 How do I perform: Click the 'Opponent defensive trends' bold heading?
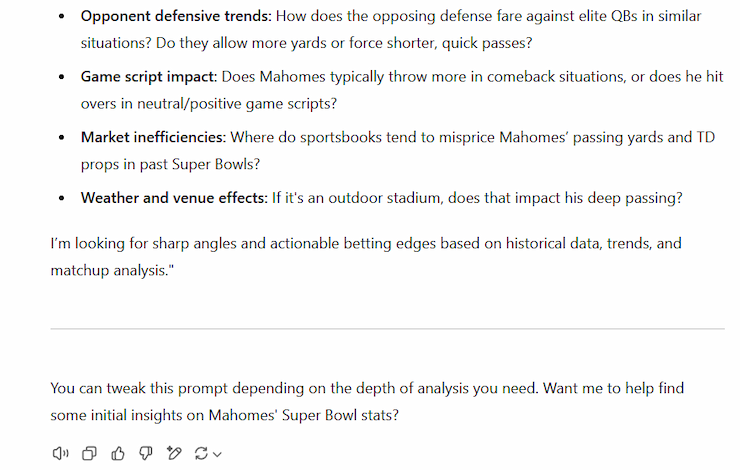[x=176, y=16]
